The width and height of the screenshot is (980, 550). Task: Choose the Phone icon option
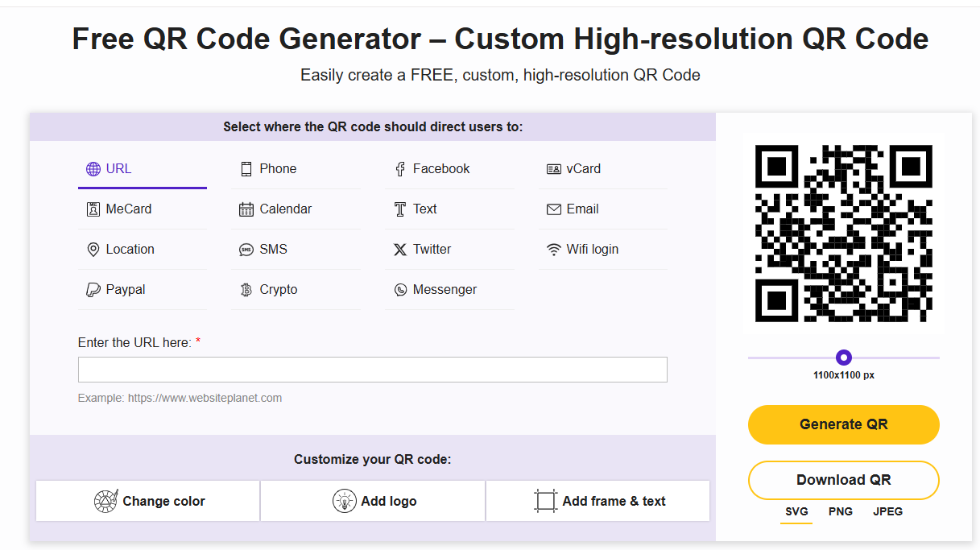pos(246,169)
